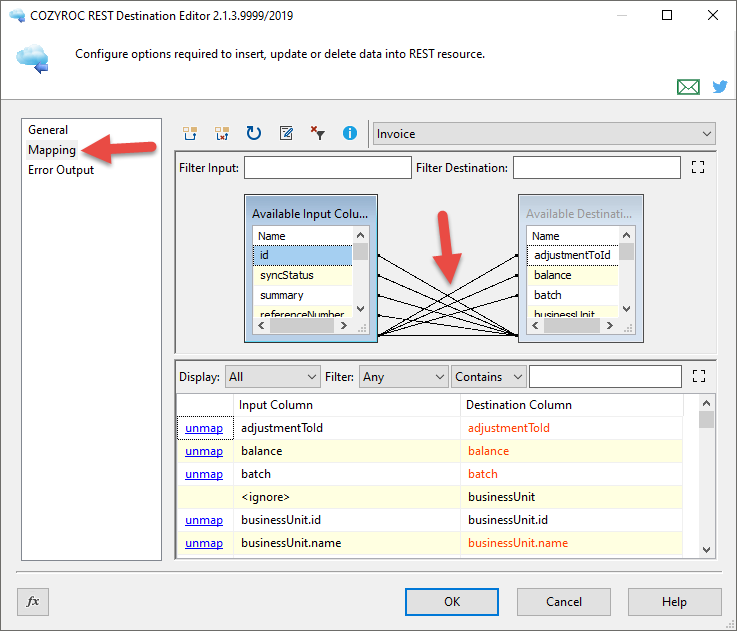Click the <ignore> input column cell
The image size is (737, 631).
click(x=347, y=497)
